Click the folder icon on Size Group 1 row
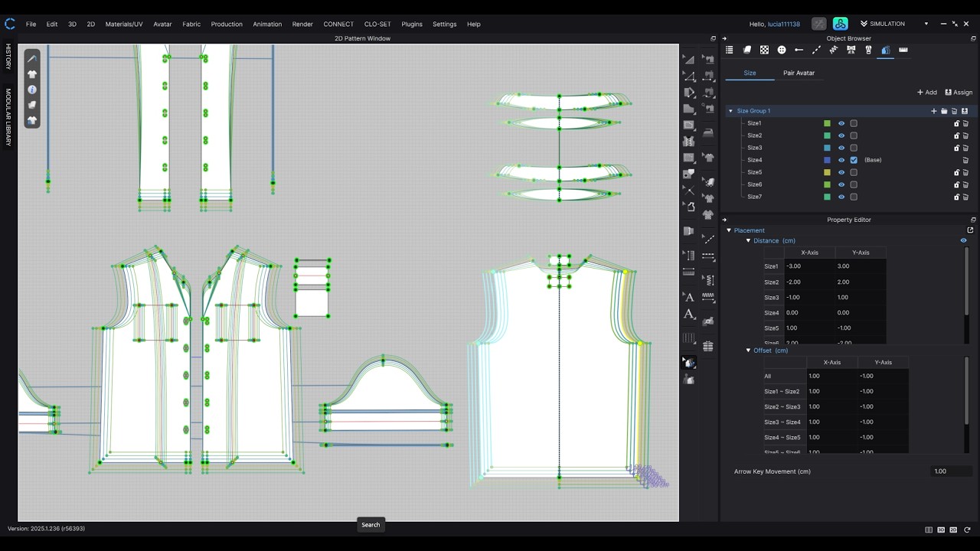Screen dimensions: 980x551 (944, 111)
